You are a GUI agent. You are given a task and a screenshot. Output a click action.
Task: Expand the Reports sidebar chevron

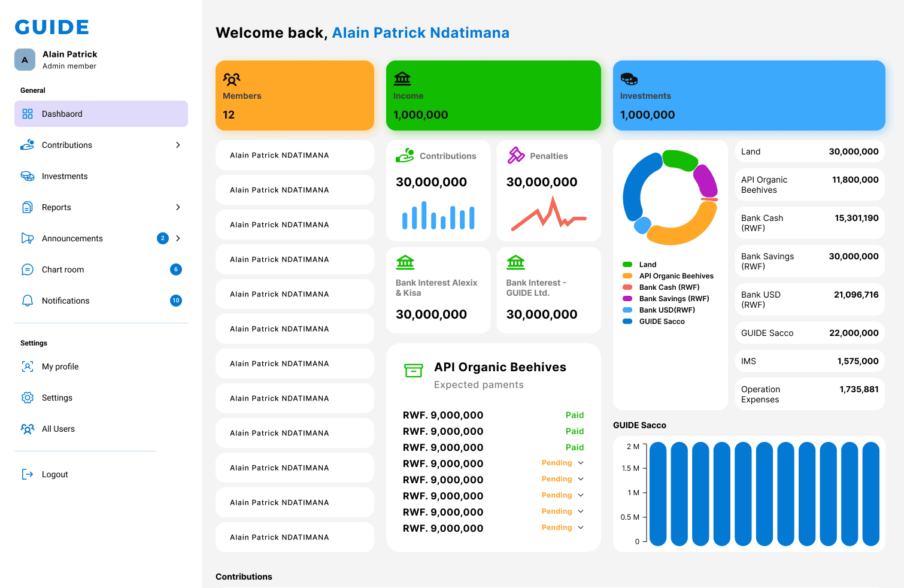(x=178, y=207)
